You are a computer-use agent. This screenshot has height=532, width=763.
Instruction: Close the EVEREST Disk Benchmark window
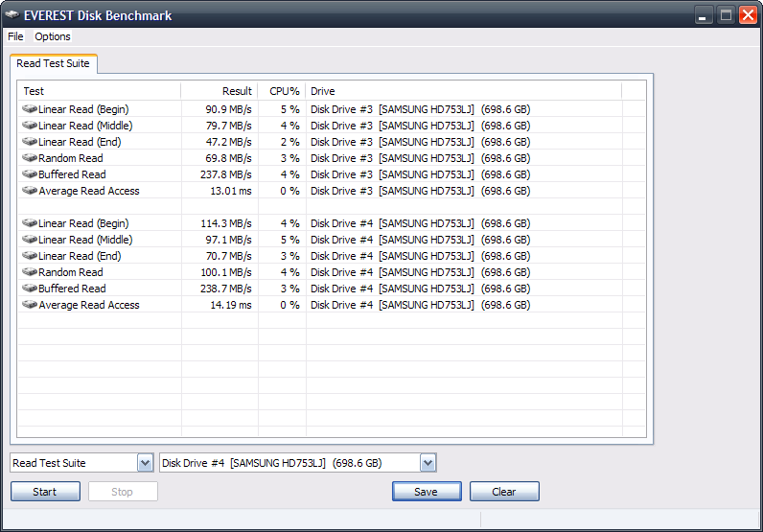[748, 15]
